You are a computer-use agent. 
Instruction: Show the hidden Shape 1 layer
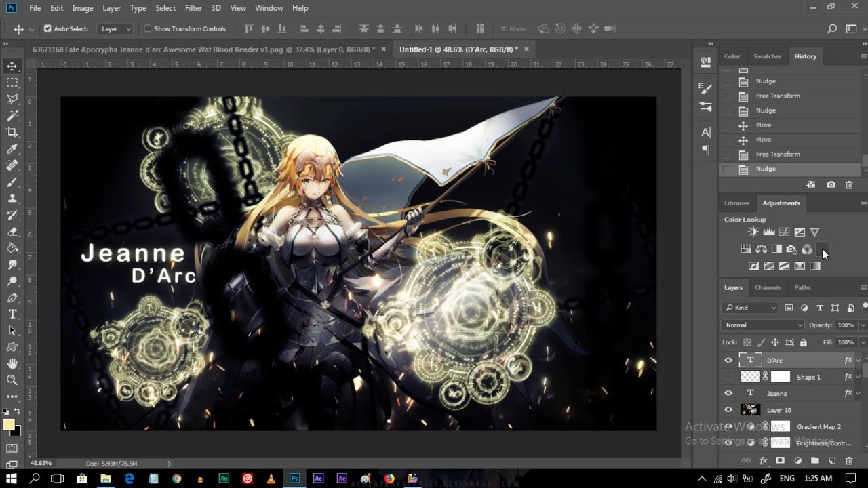point(728,377)
